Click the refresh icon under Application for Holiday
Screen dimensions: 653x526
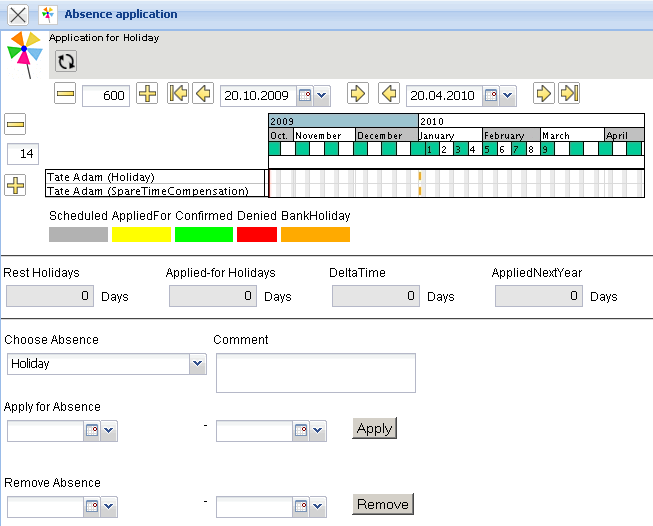(x=66, y=62)
